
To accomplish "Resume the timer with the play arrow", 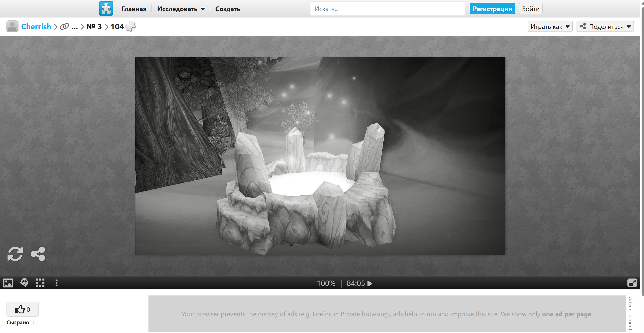I will 370,284.
